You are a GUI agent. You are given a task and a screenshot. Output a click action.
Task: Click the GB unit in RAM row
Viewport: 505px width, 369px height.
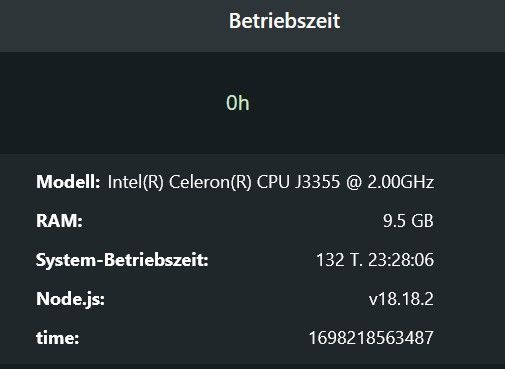point(422,221)
